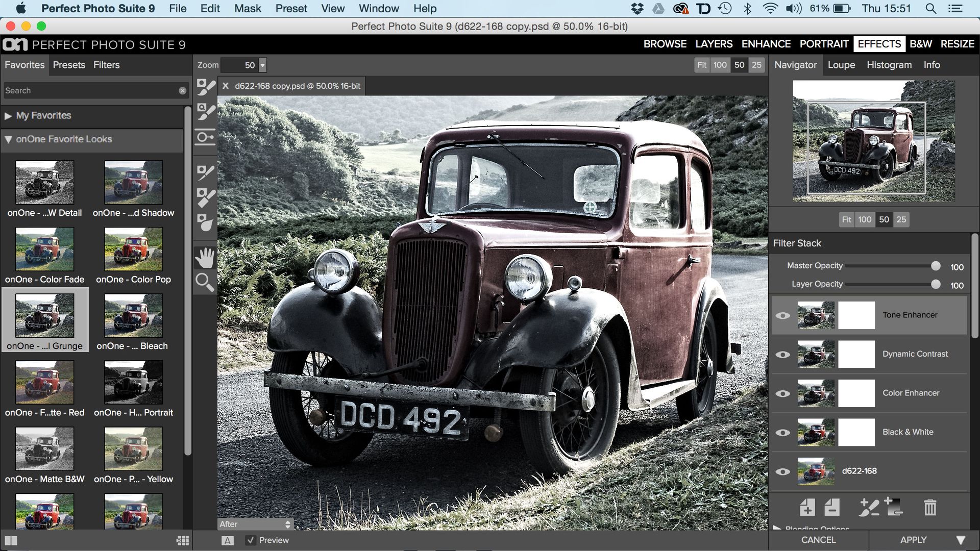980x551 pixels.
Task: Hide the Dynamic Contrast filter
Action: [x=783, y=354]
